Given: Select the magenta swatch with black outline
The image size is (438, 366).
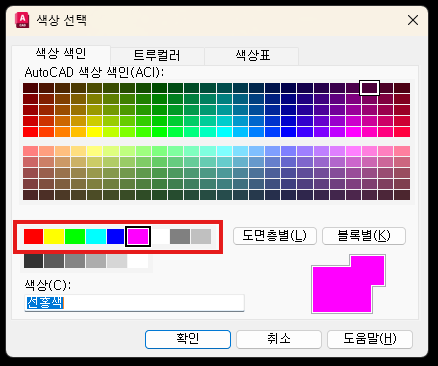Looking at the screenshot, I should (x=138, y=236).
